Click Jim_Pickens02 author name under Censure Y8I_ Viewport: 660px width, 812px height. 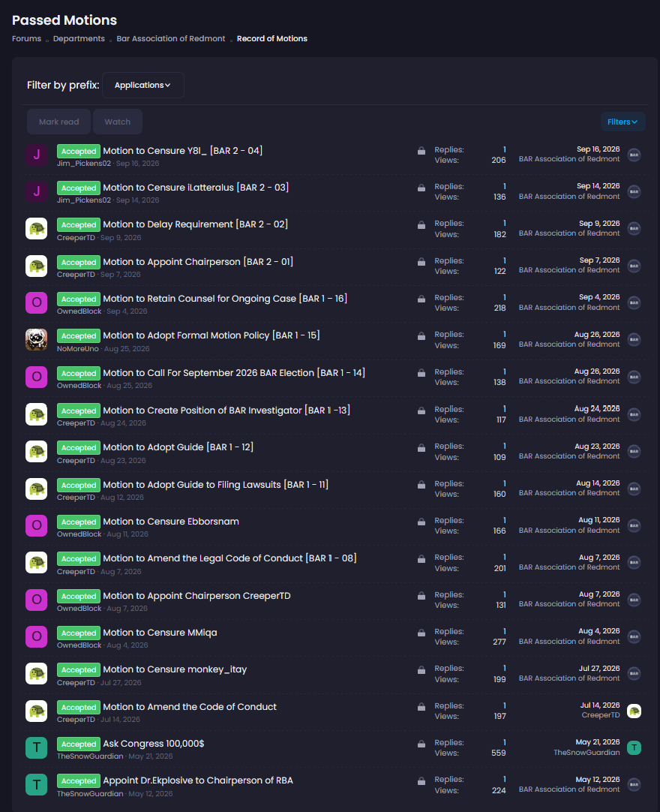tap(84, 163)
